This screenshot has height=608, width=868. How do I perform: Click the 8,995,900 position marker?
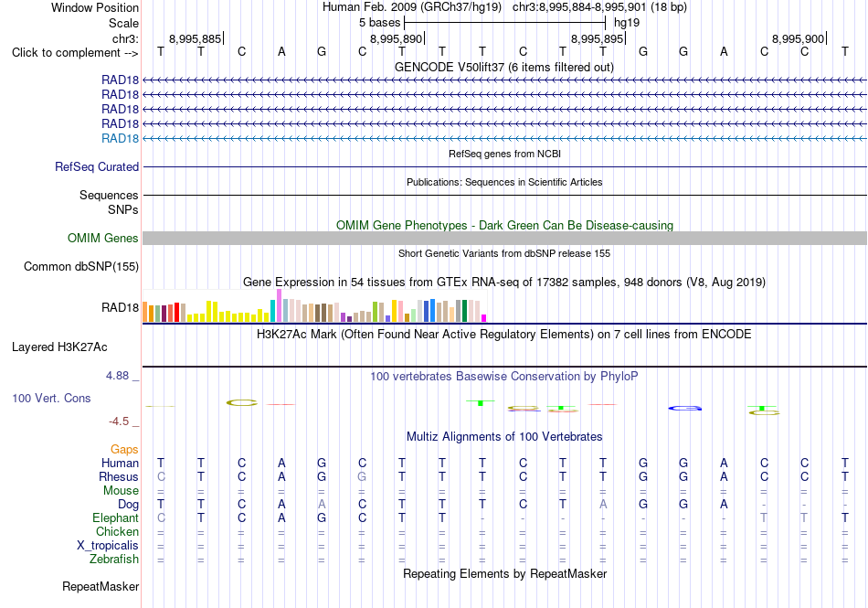pyautogui.click(x=798, y=38)
